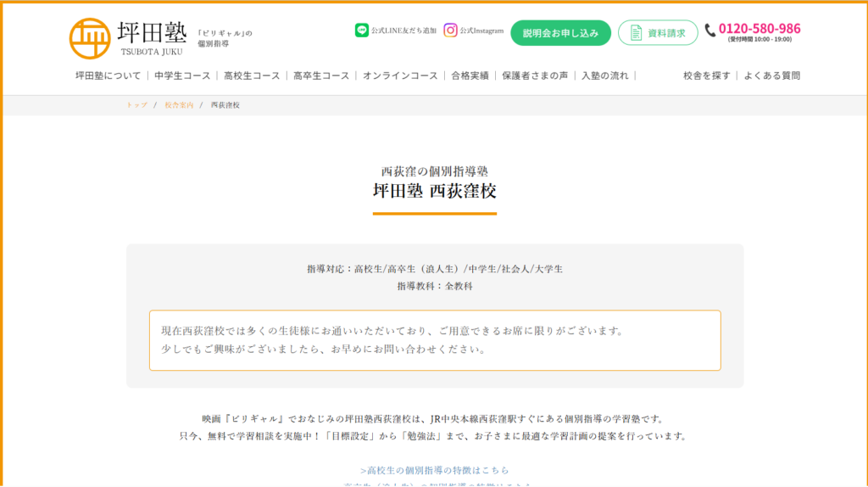Click the document icon in 資料請求 button

tap(636, 33)
